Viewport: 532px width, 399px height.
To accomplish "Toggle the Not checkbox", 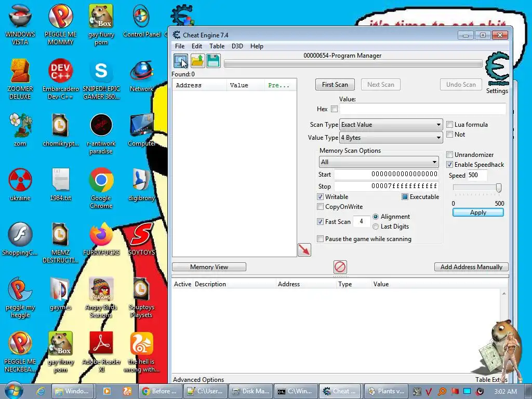I will coord(449,135).
